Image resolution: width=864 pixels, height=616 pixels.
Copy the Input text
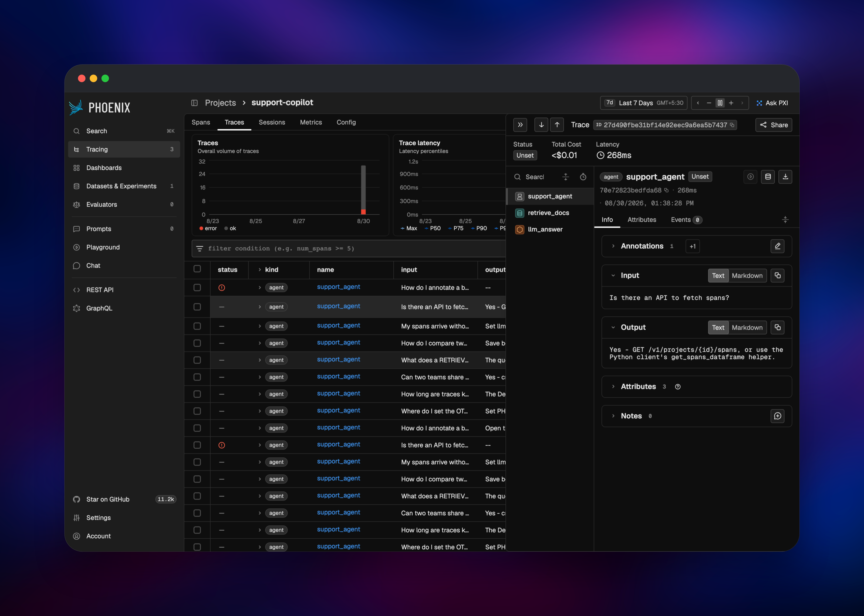click(x=778, y=275)
